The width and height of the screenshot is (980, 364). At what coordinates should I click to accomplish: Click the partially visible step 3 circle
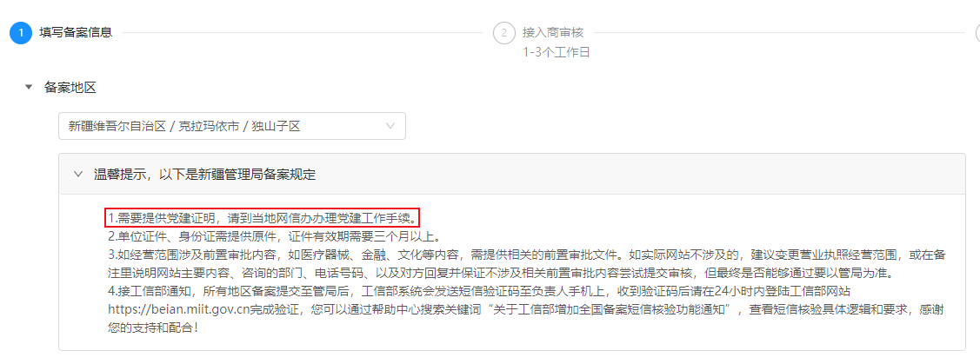click(x=977, y=32)
